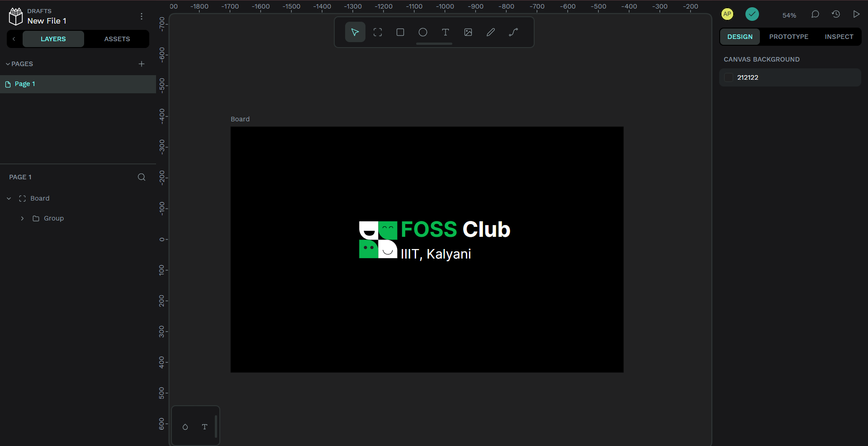The width and height of the screenshot is (868, 446).
Task: Expand the Group layer
Action: pyautogui.click(x=22, y=218)
